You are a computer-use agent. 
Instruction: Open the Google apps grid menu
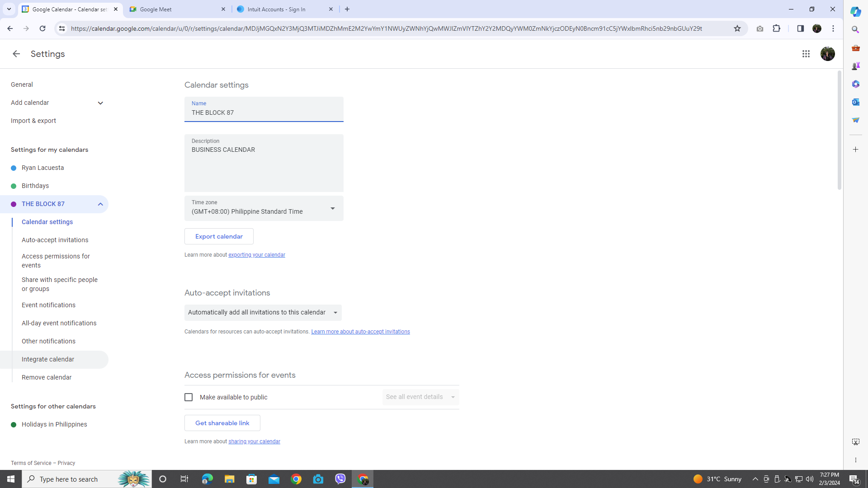[x=806, y=54]
